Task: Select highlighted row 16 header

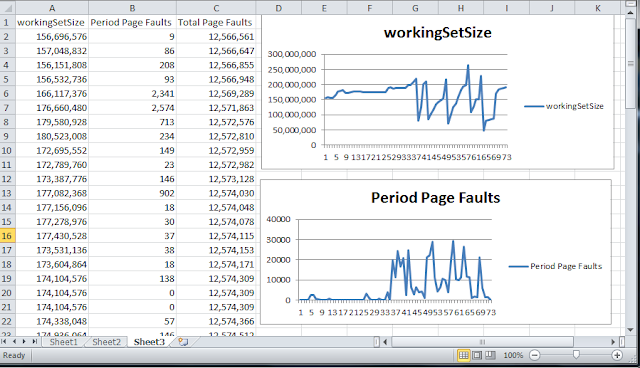Action: 7,236
